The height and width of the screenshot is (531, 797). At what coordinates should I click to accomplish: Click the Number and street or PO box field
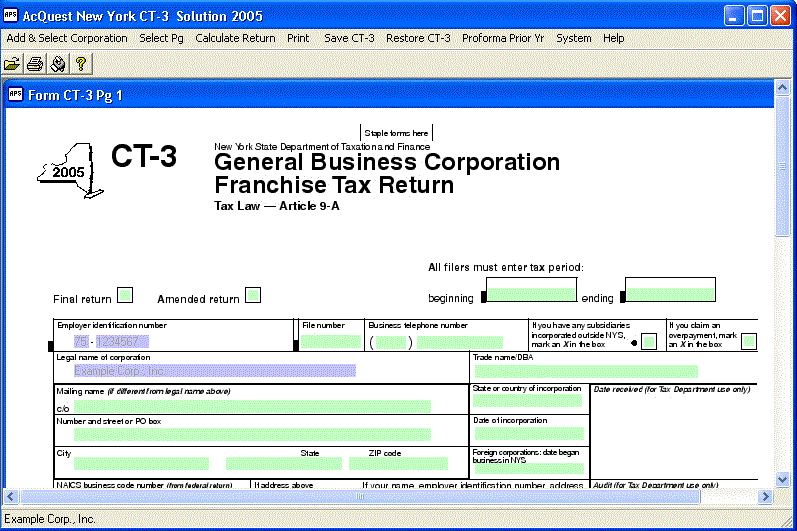pyautogui.click(x=252, y=434)
